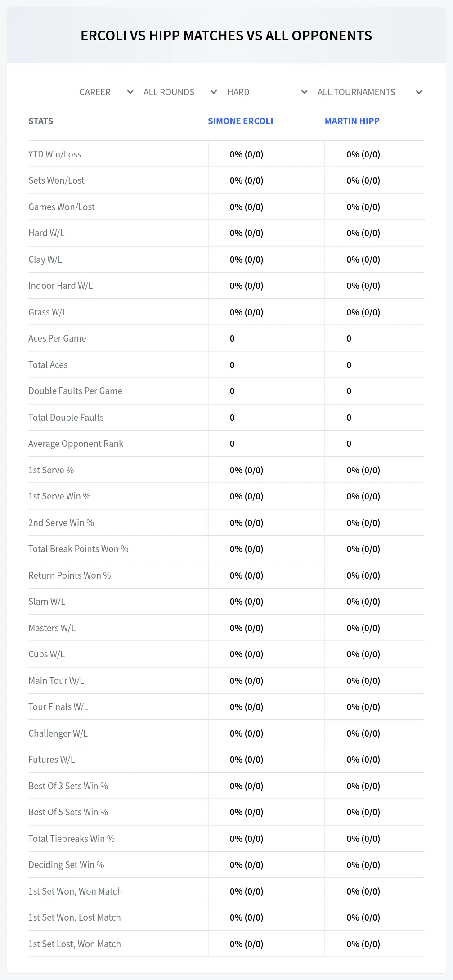Open the CAREER dropdown filter
The height and width of the screenshot is (980, 453).
click(x=106, y=92)
